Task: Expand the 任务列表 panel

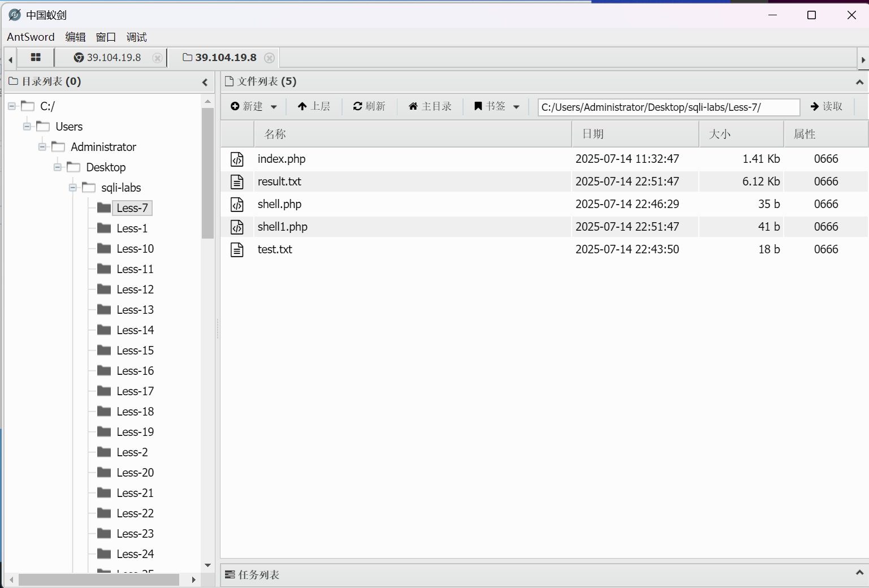Action: pos(859,573)
